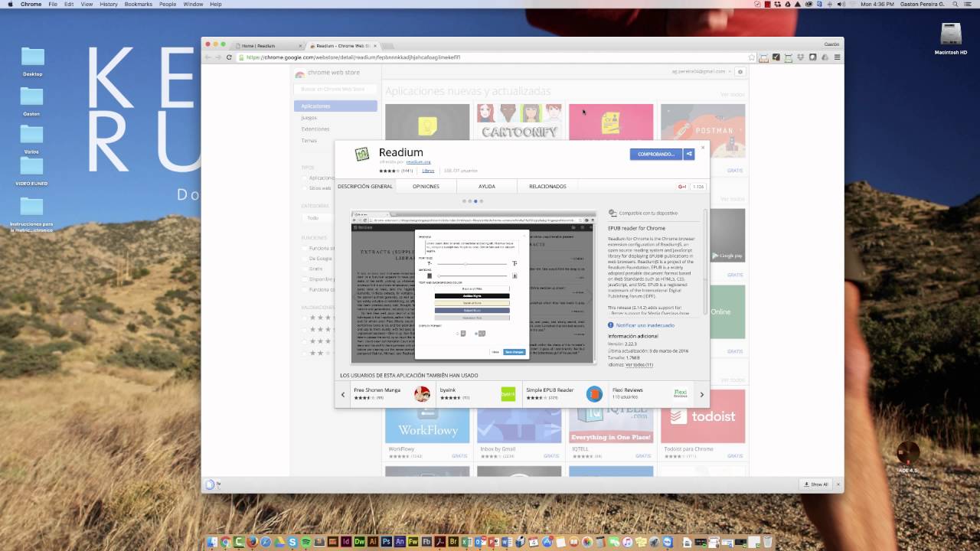
Task: Switch to the OPINIONES tab
Action: click(426, 186)
